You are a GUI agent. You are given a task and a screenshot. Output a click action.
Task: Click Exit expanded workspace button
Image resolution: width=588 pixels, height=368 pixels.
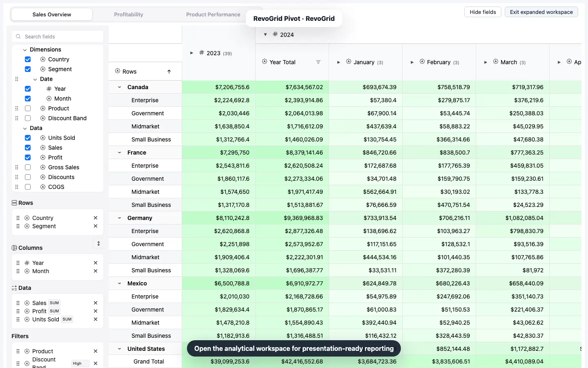[541, 12]
